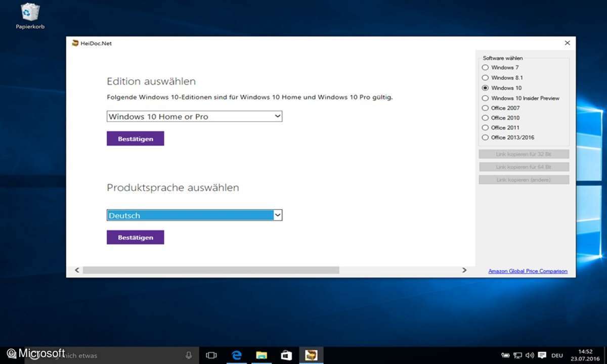Click Link kopieren (andere) button
The height and width of the screenshot is (364, 607).
pyautogui.click(x=524, y=179)
